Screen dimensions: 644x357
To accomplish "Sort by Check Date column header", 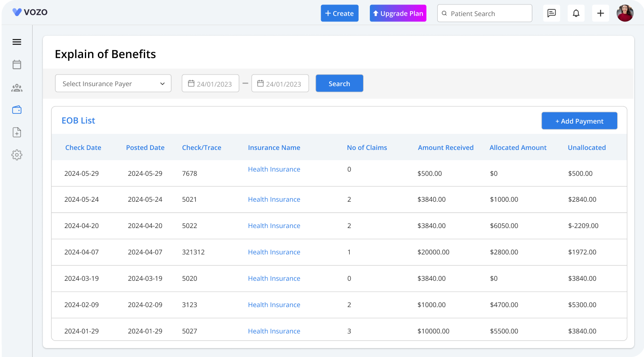I will point(83,148).
